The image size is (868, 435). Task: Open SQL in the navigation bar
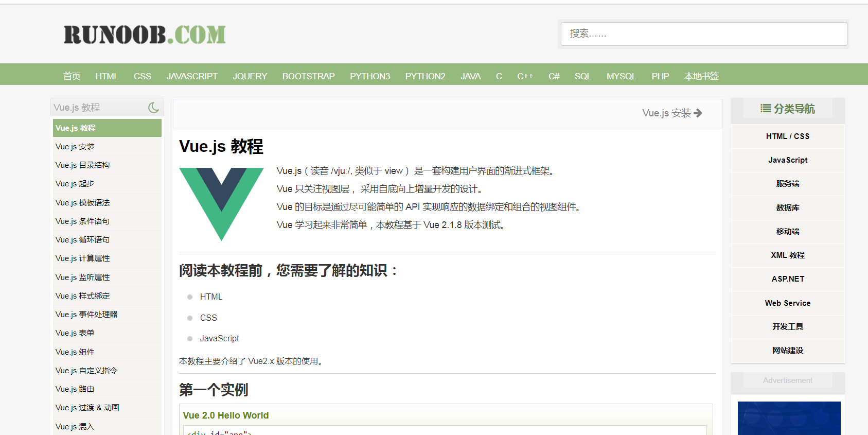click(583, 76)
